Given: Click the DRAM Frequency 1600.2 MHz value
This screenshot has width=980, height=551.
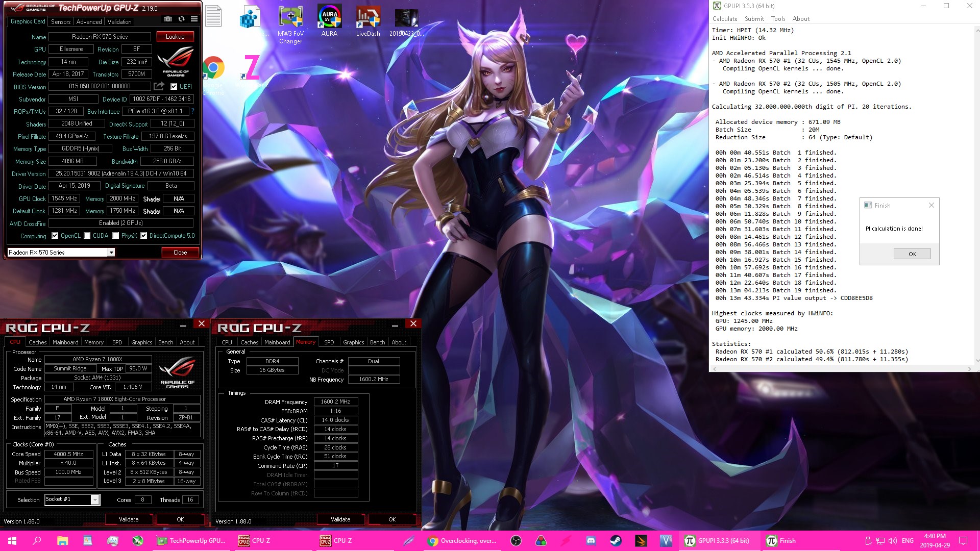Looking at the screenshot, I should (335, 402).
